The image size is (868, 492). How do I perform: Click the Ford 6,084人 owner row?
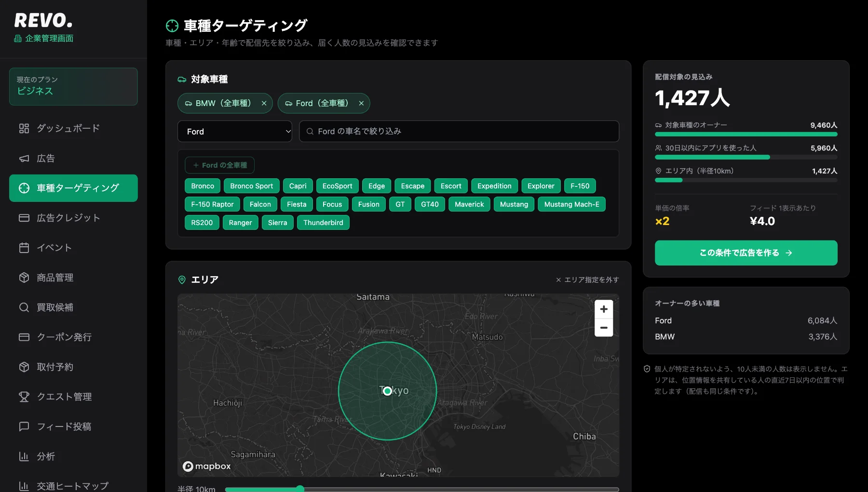[746, 320]
